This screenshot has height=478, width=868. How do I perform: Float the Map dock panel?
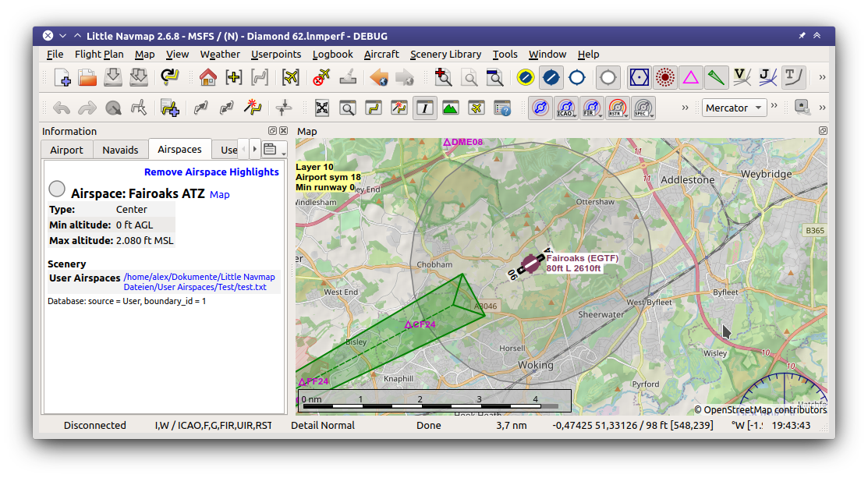pos(824,131)
